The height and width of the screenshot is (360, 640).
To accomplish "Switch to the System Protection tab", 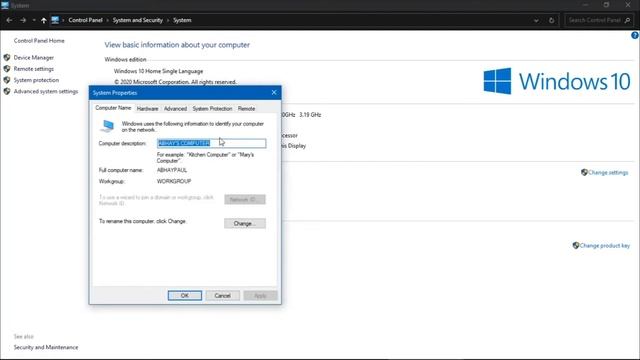I will (212, 109).
